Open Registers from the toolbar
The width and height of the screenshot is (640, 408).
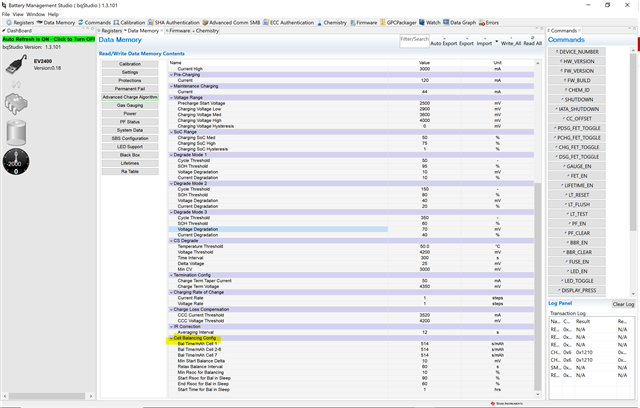pyautogui.click(x=20, y=22)
